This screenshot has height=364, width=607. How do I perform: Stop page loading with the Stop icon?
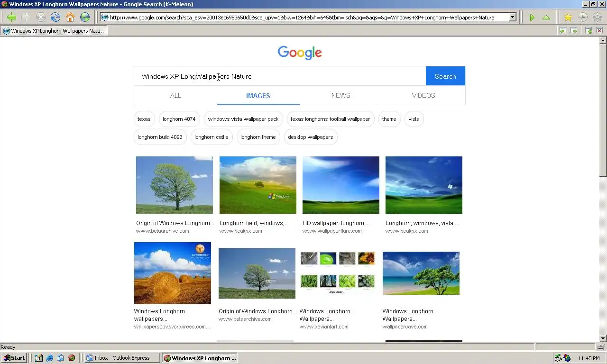coord(41,18)
